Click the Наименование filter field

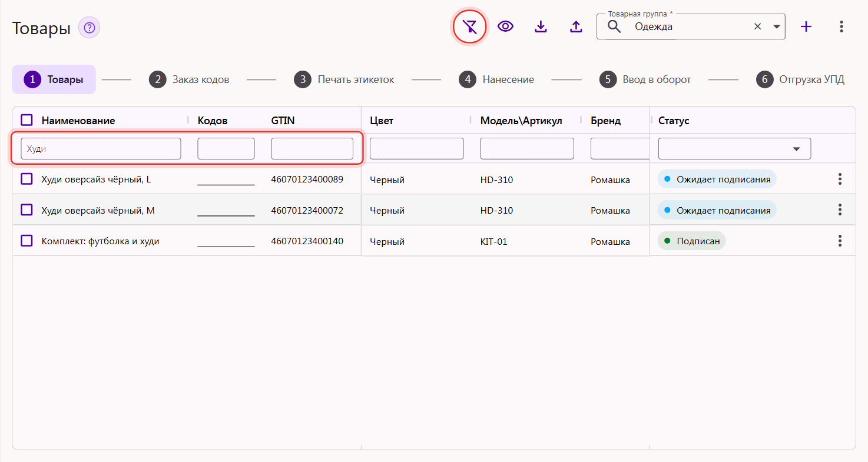101,148
